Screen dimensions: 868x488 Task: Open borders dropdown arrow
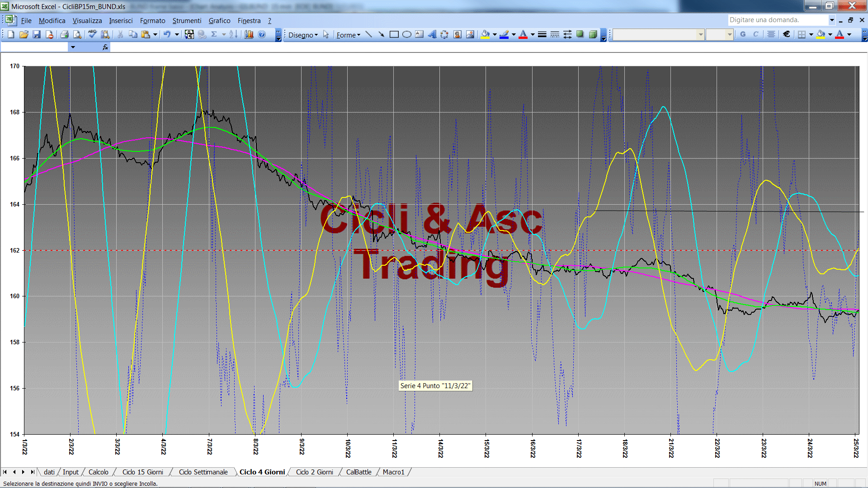[811, 34]
